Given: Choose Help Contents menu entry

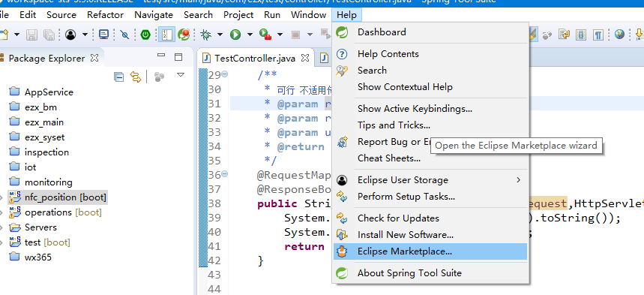Looking at the screenshot, I should (x=430, y=54).
